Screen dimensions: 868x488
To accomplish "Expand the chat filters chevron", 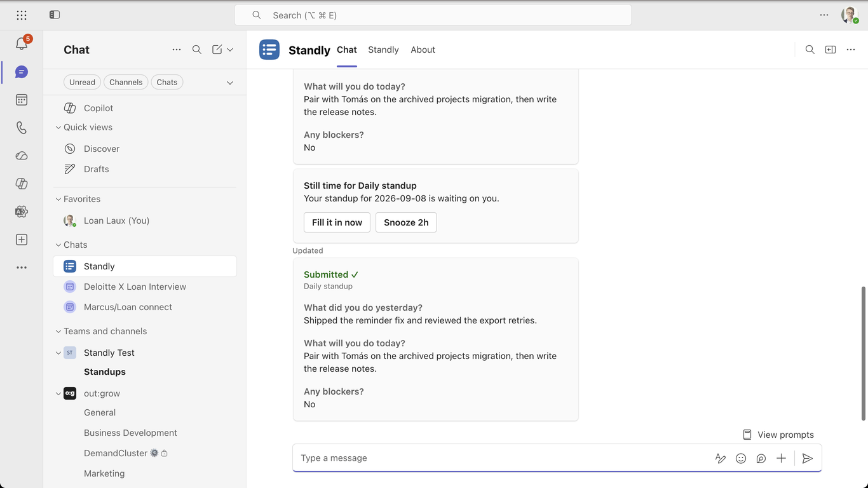I will coord(230,83).
